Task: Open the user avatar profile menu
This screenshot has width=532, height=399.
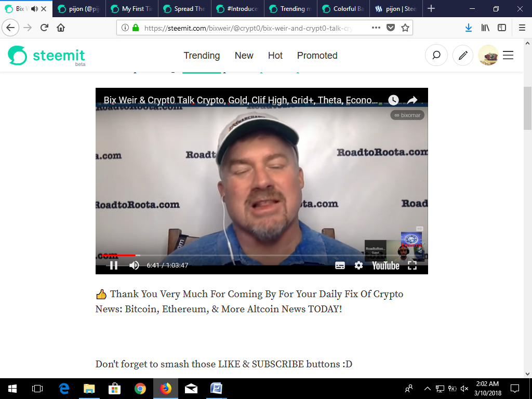Action: click(488, 55)
